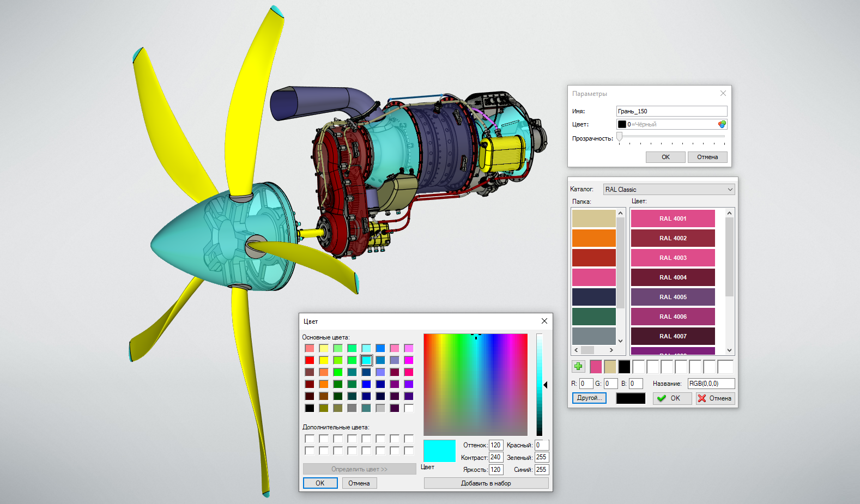
Task: Click the brightness slider arrow in the Цвет dialog
Action: point(545,385)
